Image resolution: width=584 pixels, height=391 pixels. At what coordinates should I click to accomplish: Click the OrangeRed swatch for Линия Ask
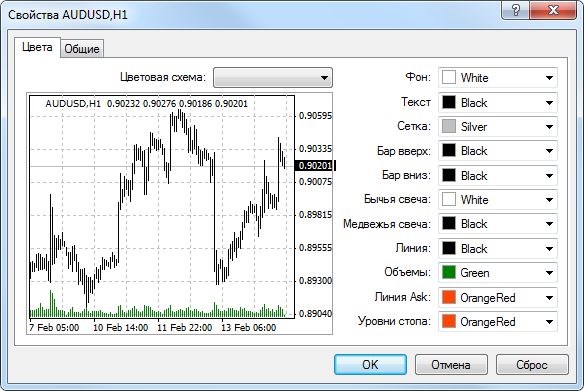449,297
